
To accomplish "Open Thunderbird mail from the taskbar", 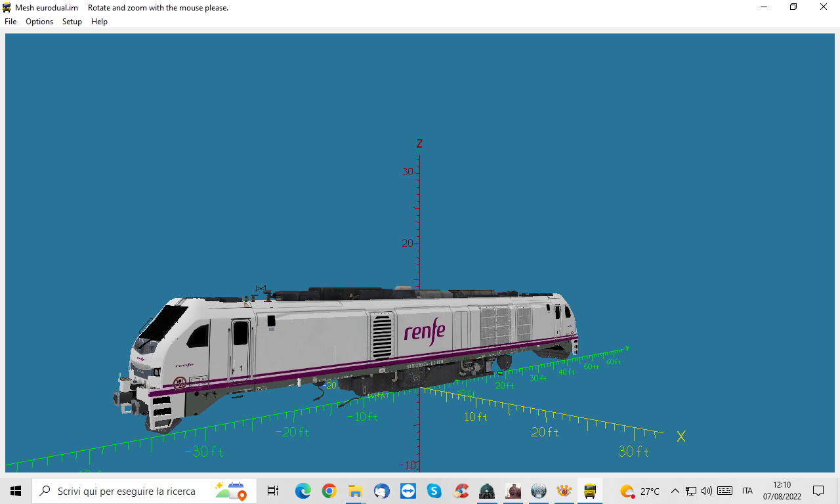I will pos(381,491).
